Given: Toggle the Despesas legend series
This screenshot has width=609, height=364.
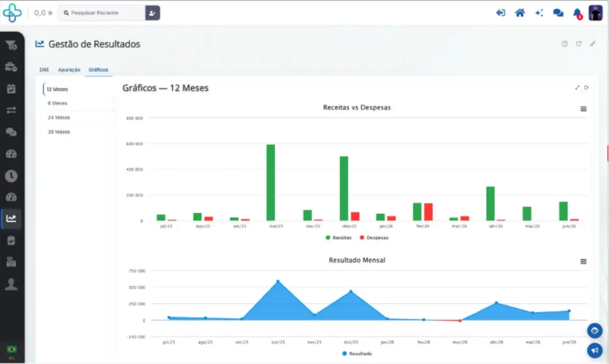Looking at the screenshot, I should tap(374, 237).
